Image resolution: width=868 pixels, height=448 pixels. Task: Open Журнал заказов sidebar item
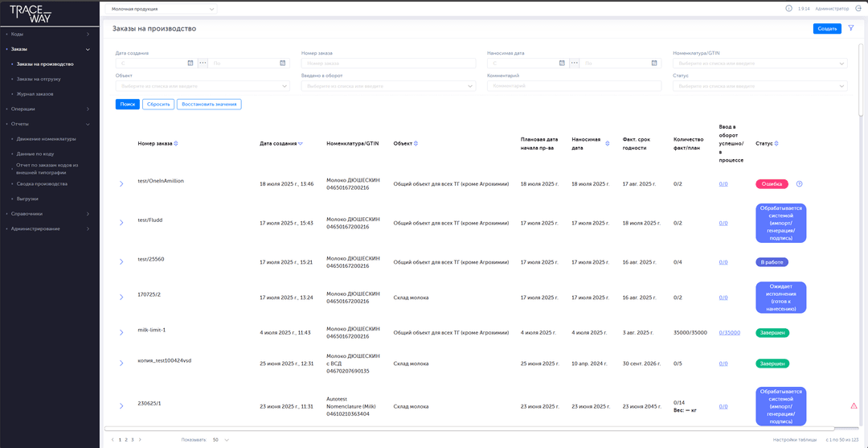(x=35, y=94)
